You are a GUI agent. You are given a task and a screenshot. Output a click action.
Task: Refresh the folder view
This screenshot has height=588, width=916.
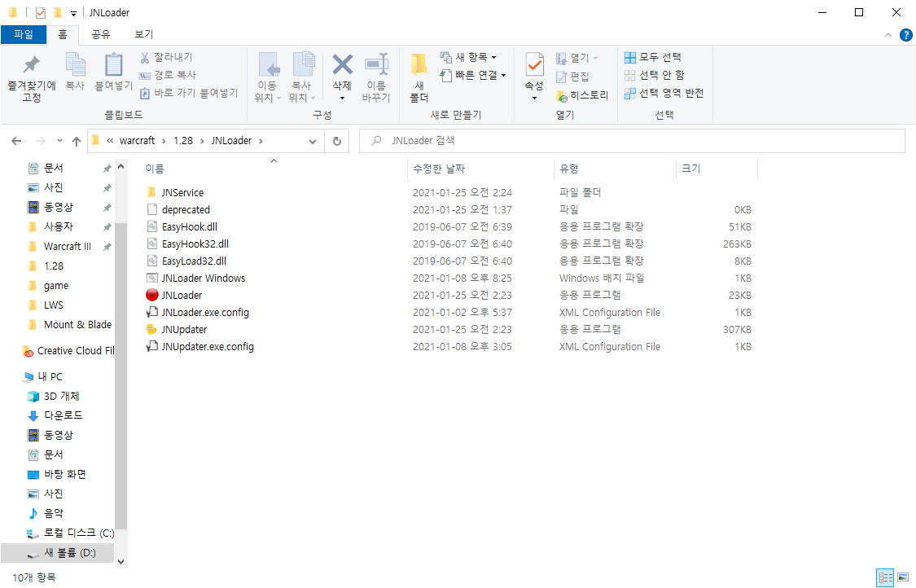coord(337,141)
